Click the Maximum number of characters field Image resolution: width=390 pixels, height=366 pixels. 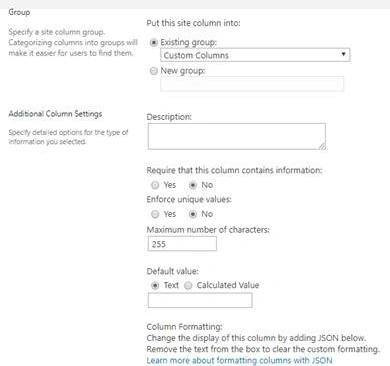[x=182, y=244]
